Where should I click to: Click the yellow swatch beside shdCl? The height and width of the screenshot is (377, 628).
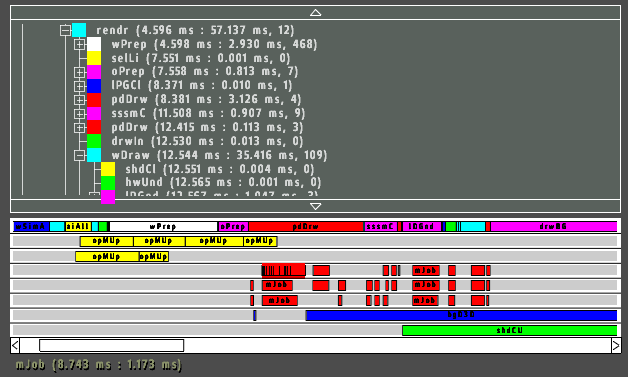[x=108, y=169]
